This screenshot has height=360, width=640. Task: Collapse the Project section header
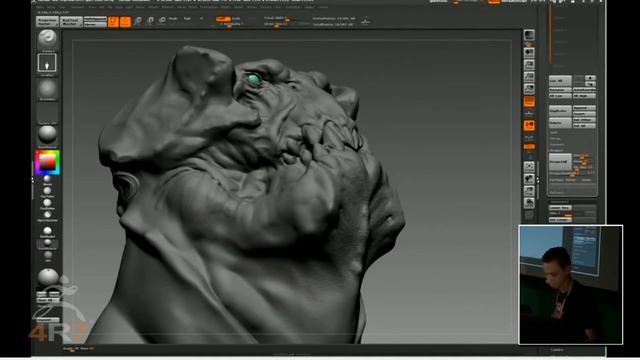click(556, 150)
